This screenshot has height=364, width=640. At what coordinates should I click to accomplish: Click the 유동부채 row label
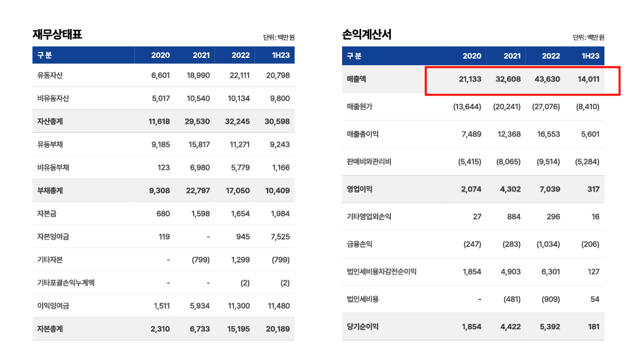50,144
